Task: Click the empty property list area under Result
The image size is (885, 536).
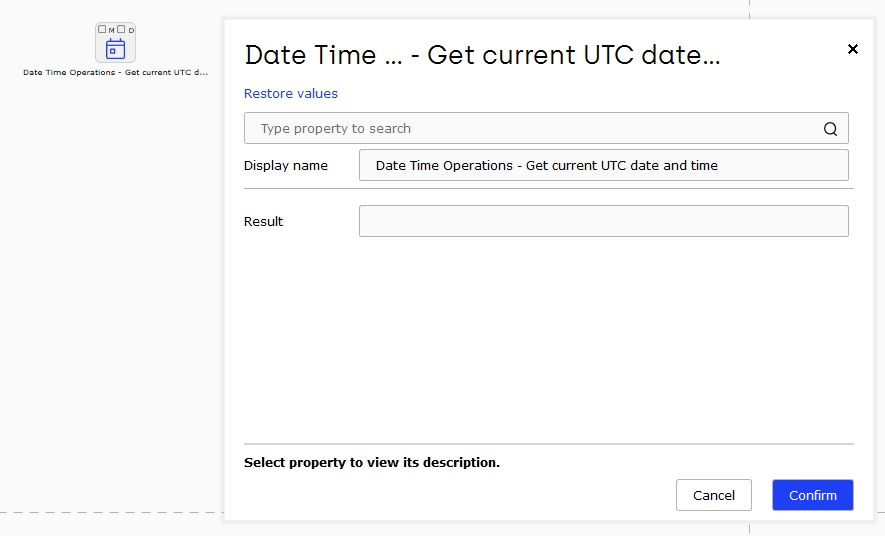Action: [x=547, y=339]
